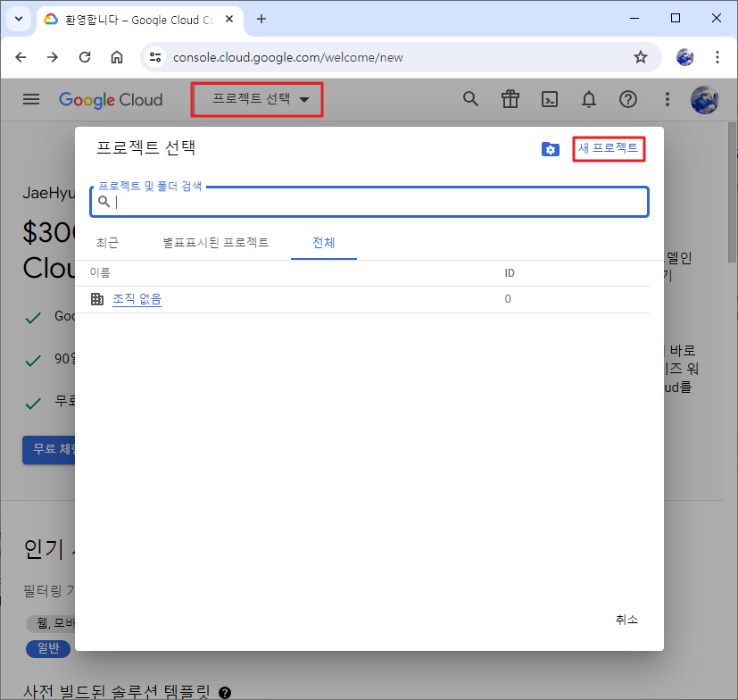
Task: Open the search magnifier in Cloud header
Action: tap(470, 99)
